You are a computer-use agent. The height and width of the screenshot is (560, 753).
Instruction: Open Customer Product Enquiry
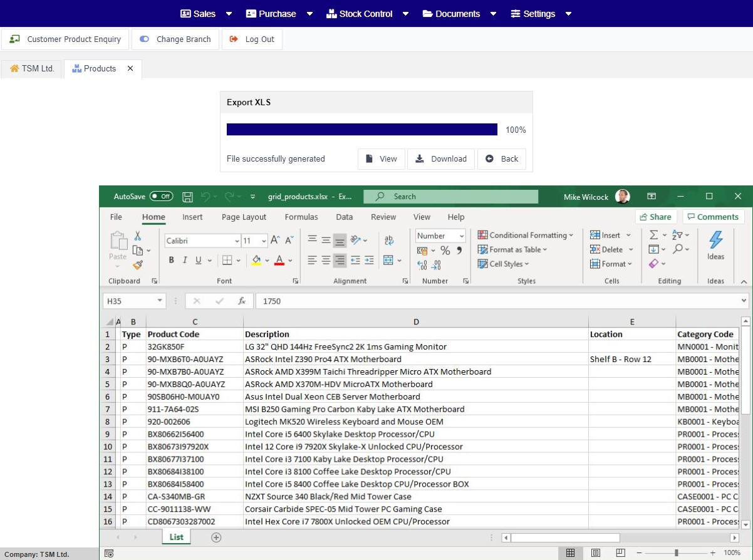65,39
